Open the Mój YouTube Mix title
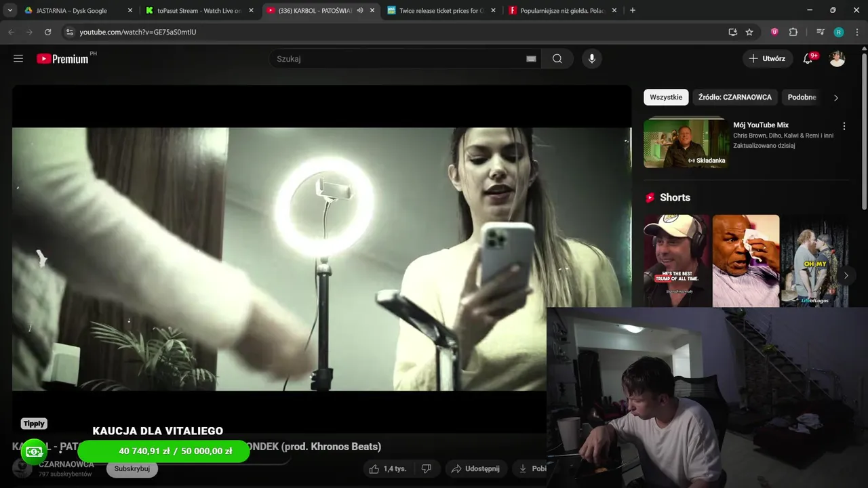The image size is (868, 488). pyautogui.click(x=761, y=125)
